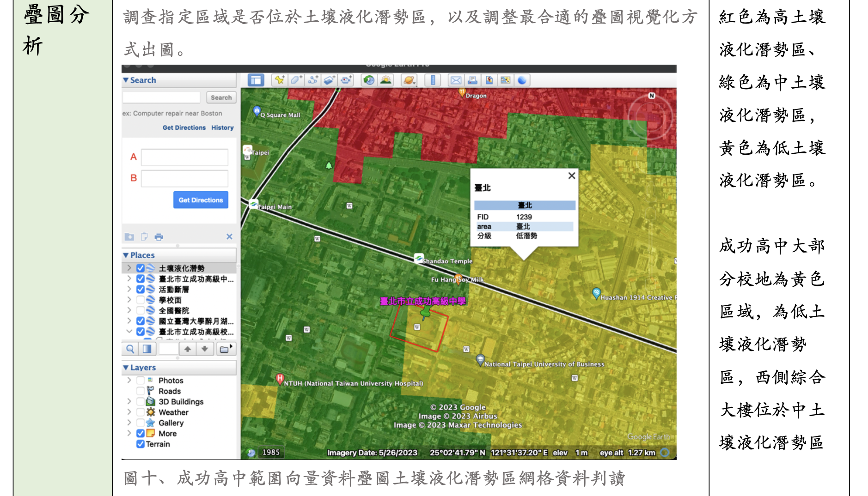The height and width of the screenshot is (496, 868).
Task: Click the printer icon in the search panel
Action: 159,237
